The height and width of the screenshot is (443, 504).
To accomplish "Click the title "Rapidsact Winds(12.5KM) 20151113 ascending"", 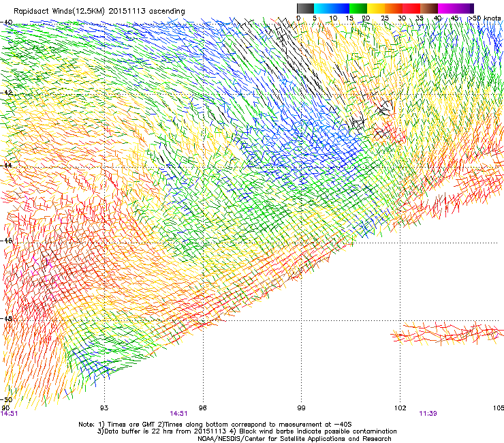I will tap(99, 12).
